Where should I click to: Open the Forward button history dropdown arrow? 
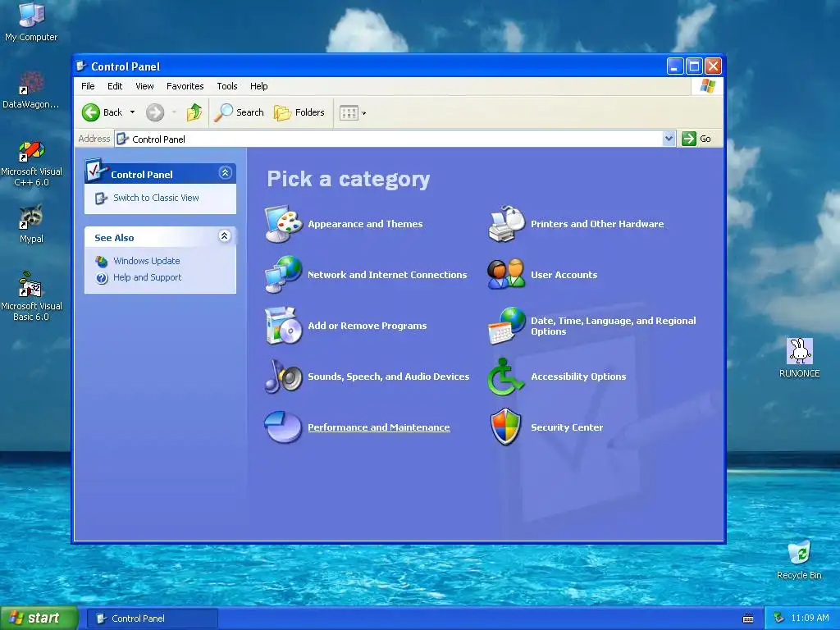(x=174, y=112)
